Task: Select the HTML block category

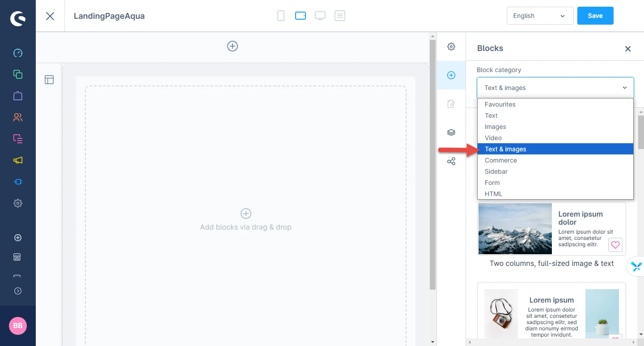Action: (x=493, y=194)
